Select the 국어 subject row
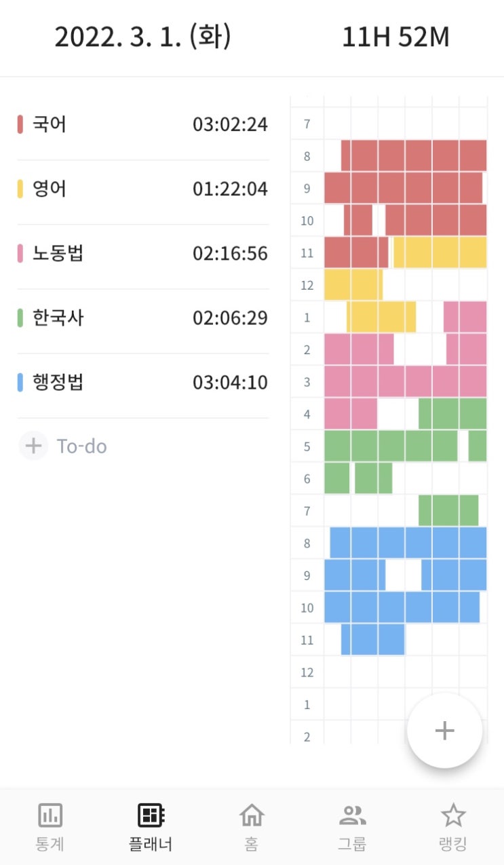 click(x=142, y=125)
